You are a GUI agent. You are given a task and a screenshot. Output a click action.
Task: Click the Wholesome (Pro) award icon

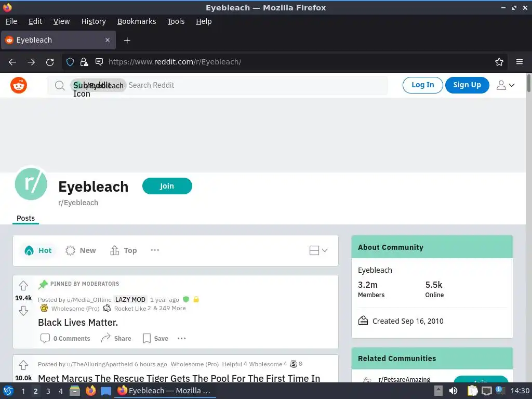pos(44,308)
